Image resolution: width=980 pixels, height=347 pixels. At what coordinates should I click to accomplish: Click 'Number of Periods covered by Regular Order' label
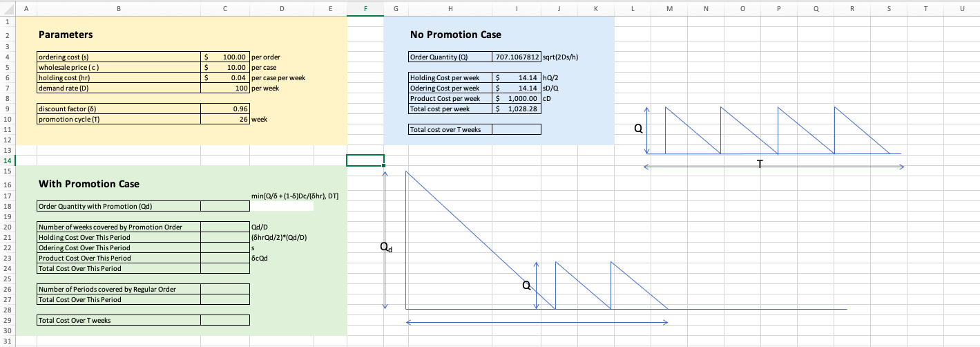[118, 289]
